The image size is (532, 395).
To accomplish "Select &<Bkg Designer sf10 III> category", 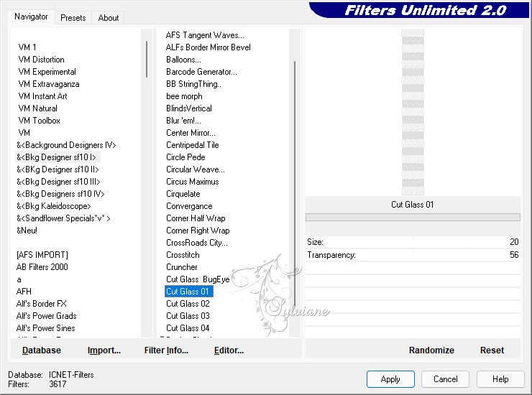I will (x=58, y=182).
